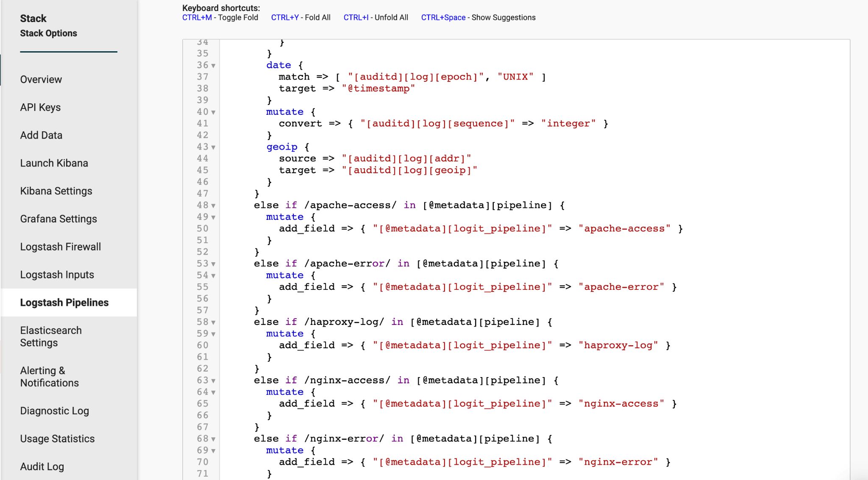
Task: Collapse the mutate block at line 64
Action: (213, 392)
